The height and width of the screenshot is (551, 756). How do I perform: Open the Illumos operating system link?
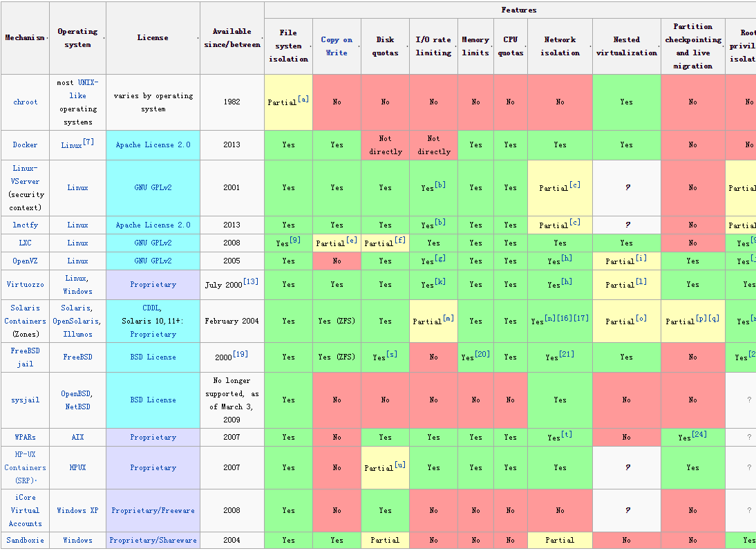77,334
